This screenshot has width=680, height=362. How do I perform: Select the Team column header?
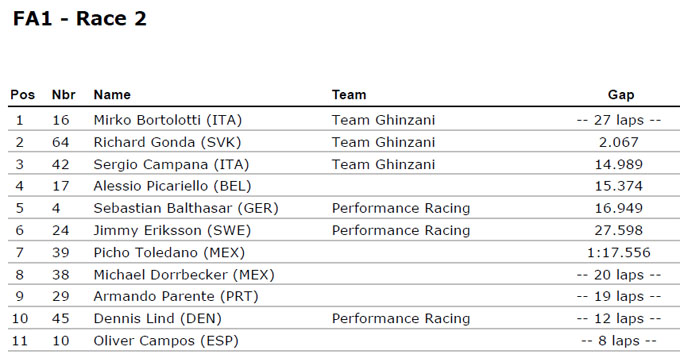tap(349, 95)
